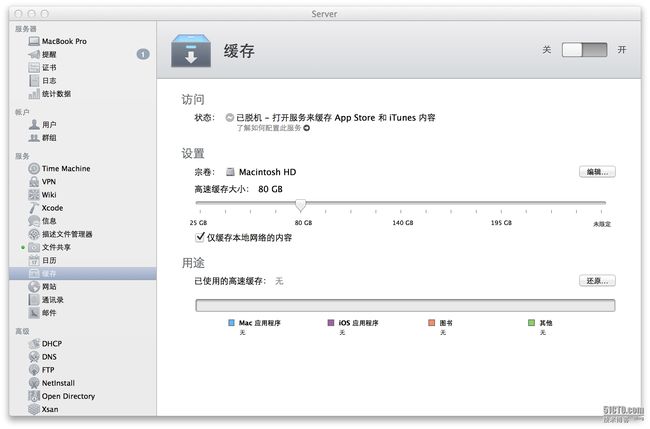Select the Wiki service icon

(34, 195)
